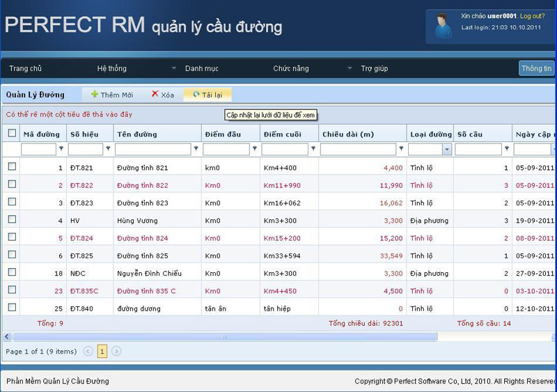Click the Km33+594 cell
This screenshot has height=392, width=557.
289,256
